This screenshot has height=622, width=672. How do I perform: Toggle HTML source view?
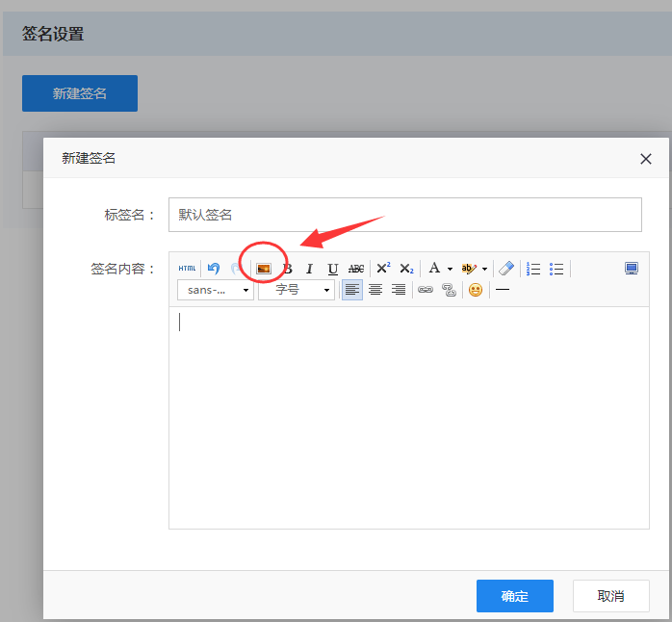click(187, 269)
